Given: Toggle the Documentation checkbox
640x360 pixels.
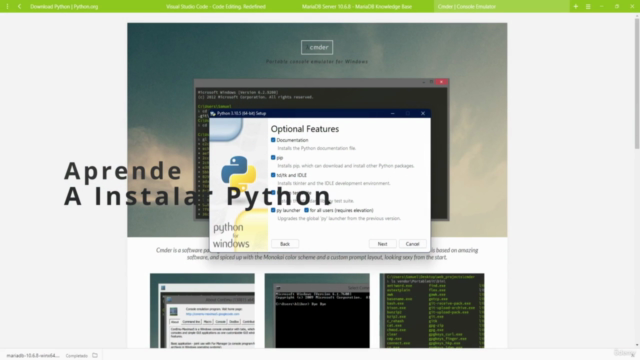Looking at the screenshot, I should tap(273, 140).
